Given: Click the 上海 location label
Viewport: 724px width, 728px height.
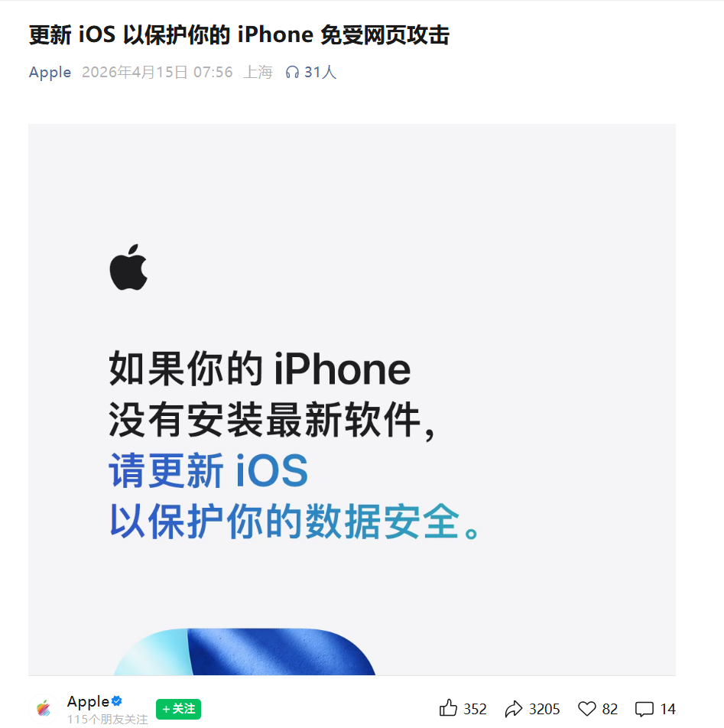Looking at the screenshot, I should tap(258, 73).
